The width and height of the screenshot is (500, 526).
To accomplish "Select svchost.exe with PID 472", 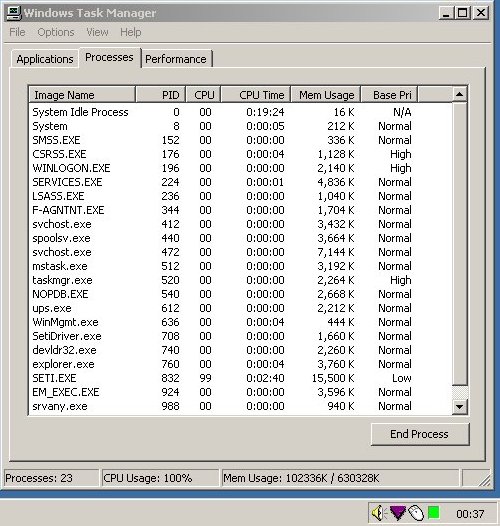I will coord(240,252).
